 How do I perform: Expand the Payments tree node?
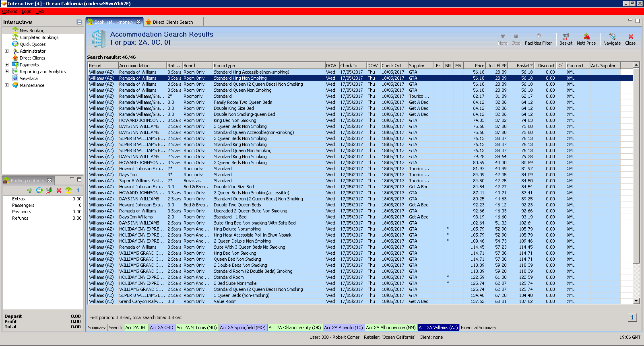[6, 65]
